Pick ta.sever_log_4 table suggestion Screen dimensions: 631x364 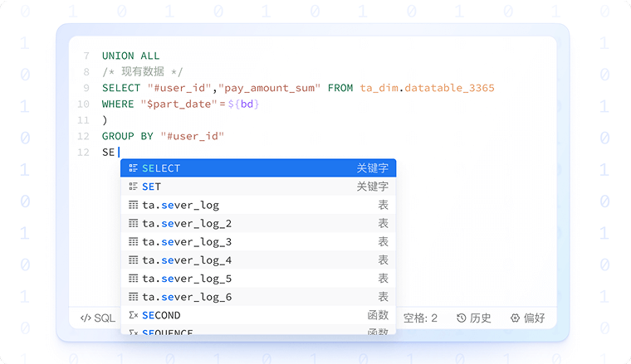(187, 260)
